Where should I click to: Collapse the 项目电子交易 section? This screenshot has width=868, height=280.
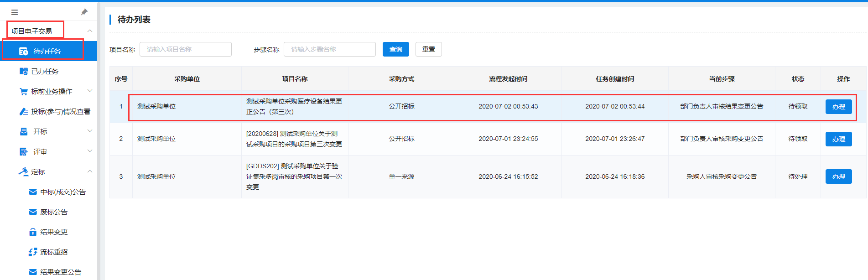coord(90,31)
